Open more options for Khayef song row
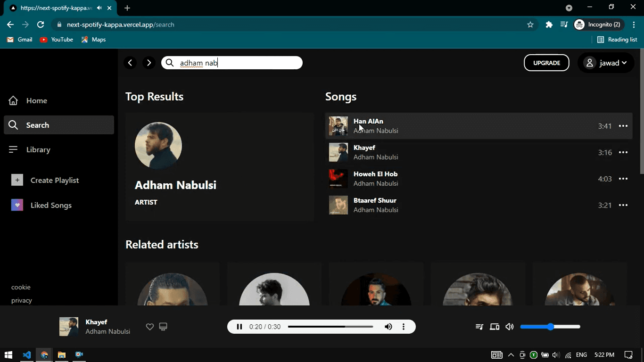This screenshot has width=644, height=362. (x=623, y=152)
